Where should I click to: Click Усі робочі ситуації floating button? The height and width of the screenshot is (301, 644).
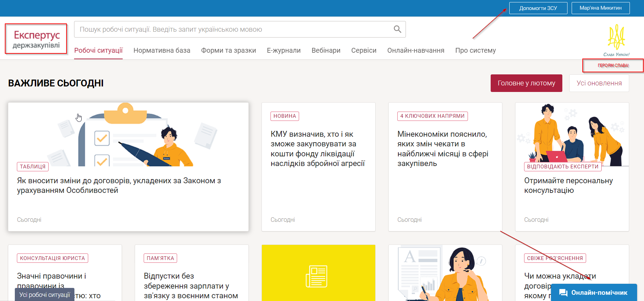point(44,294)
